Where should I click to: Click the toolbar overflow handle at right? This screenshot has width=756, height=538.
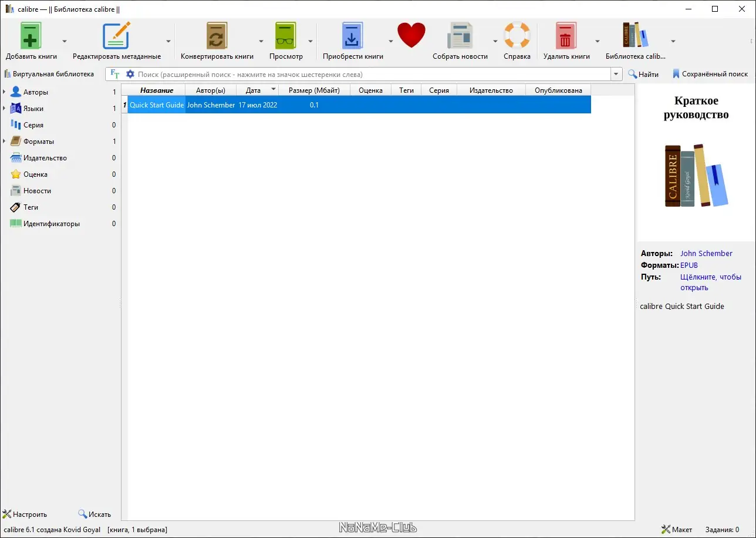(751, 41)
